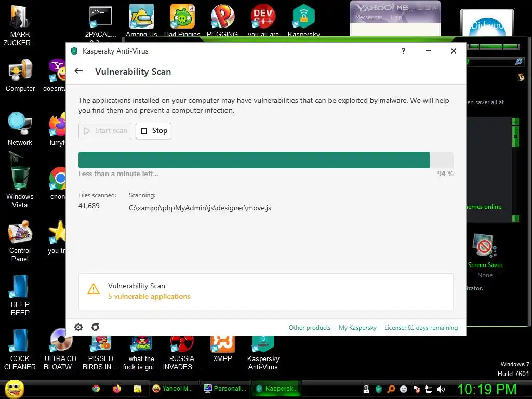Open Other products link
Viewport: 532px width, 399px height.
pos(310,328)
